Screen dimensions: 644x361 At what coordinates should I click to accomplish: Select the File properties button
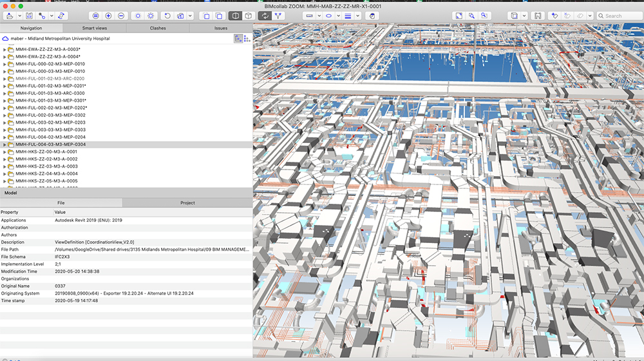[61, 202]
